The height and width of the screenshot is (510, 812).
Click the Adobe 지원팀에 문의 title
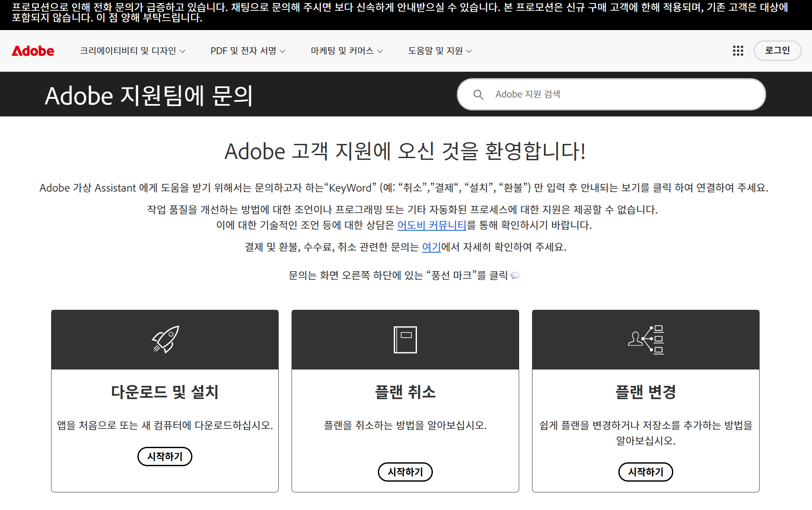(x=149, y=95)
